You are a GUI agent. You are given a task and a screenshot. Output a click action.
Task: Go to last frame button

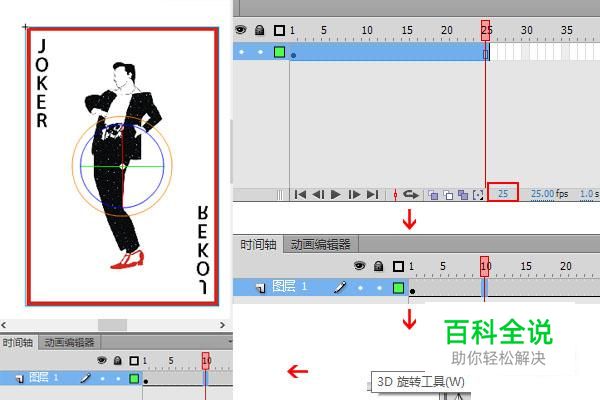coord(372,194)
